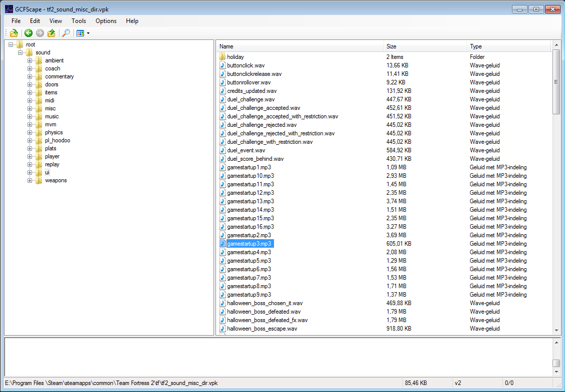Select gamestartup10.mp3 file name

[x=250, y=176]
